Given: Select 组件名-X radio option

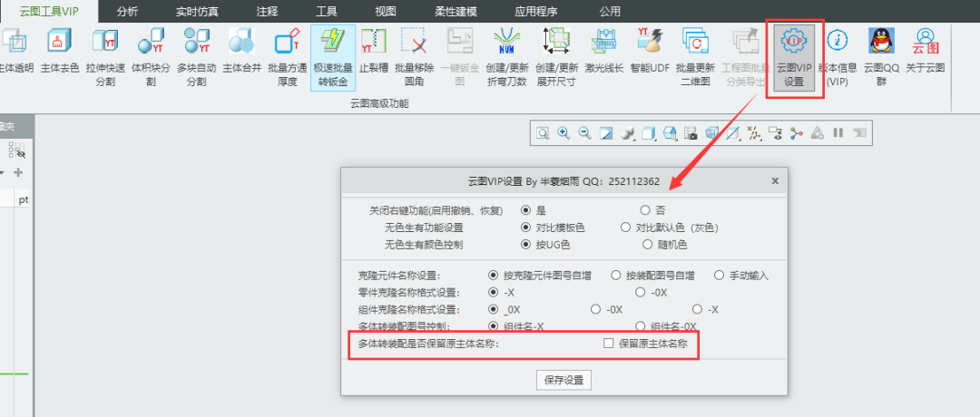Looking at the screenshot, I should tap(493, 325).
